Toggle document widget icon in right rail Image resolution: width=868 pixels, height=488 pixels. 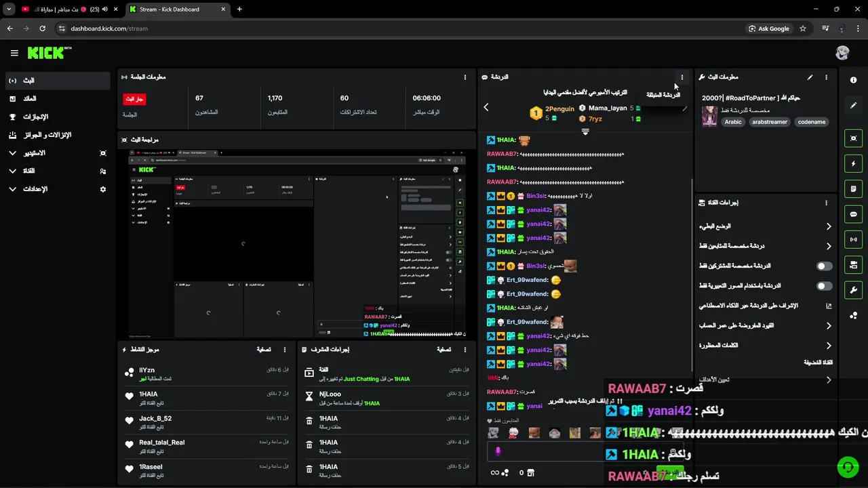point(853,188)
